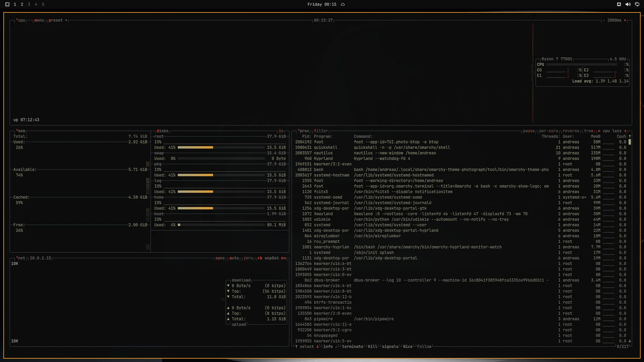Open the process filter field
Viewport: 644px width, 362px height.
click(321, 131)
